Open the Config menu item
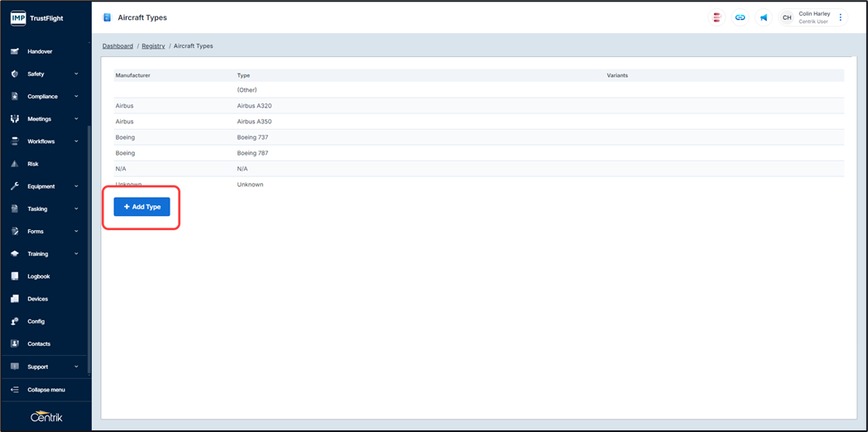 [36, 321]
